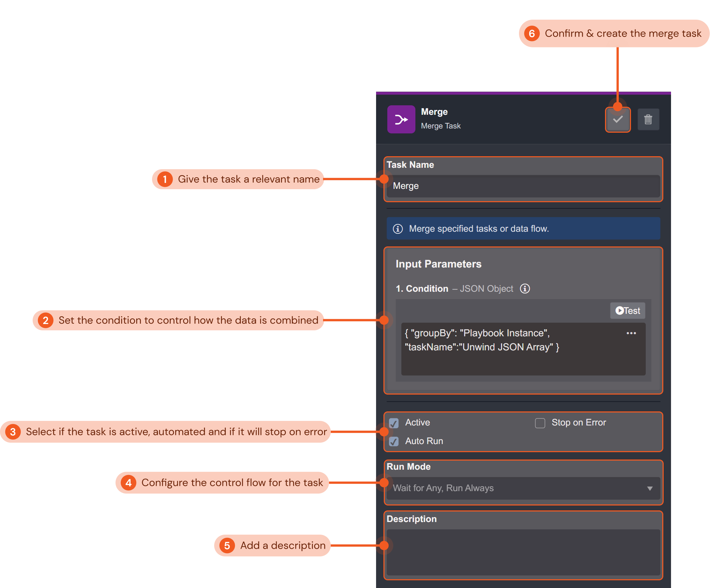Screen dimensions: 710x588
Task: Click the Input Parameters heading
Action: click(x=438, y=264)
